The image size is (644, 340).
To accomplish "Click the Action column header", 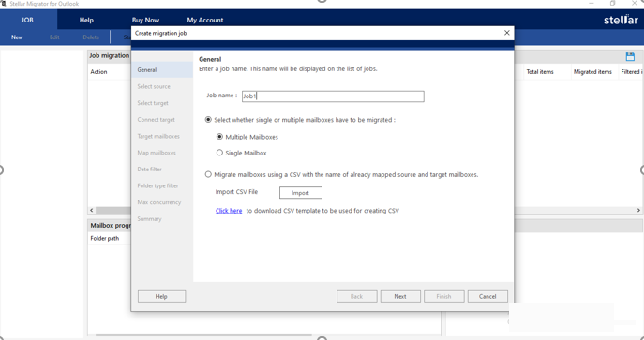I will tap(98, 71).
